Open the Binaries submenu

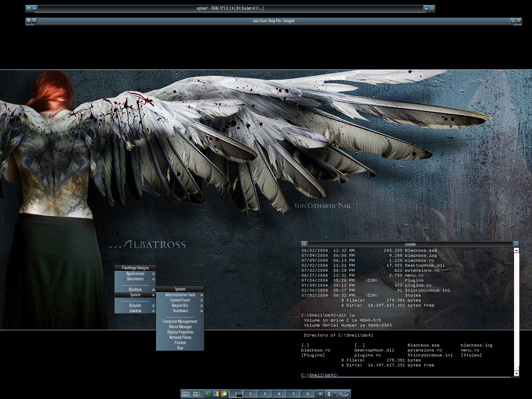[x=135, y=306]
